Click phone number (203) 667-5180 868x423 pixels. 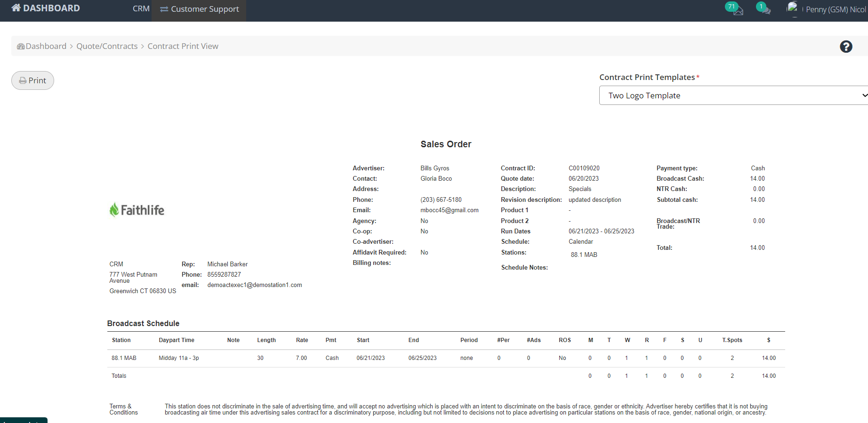tap(441, 200)
